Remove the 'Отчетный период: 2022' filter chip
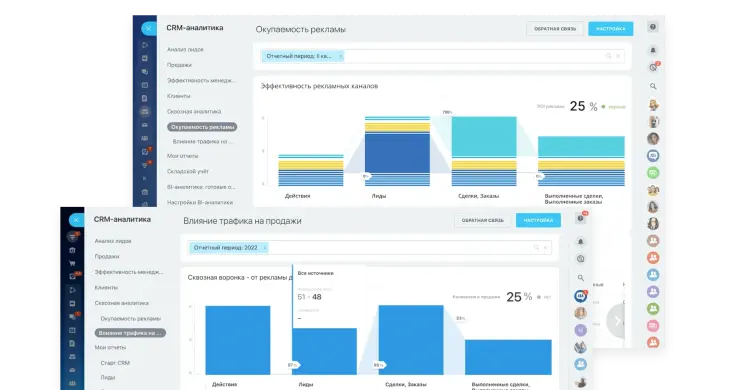The width and height of the screenshot is (740, 390). (x=264, y=247)
